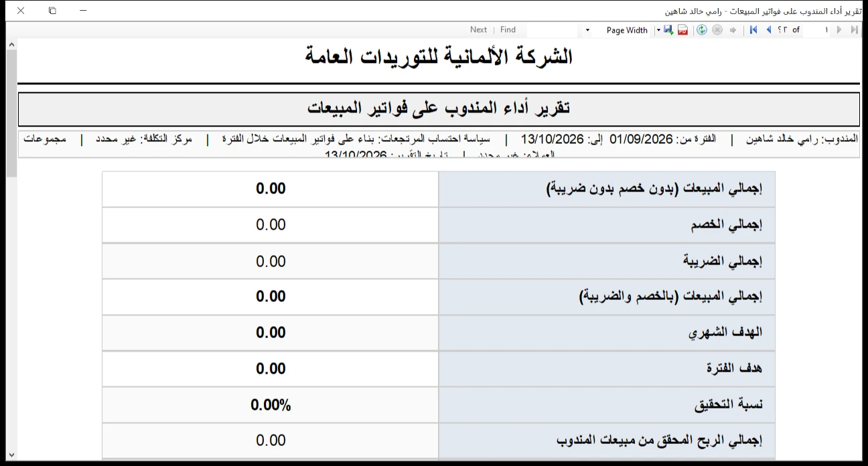Maximize the report window
Screen dimensions: 868x466
coord(52,11)
